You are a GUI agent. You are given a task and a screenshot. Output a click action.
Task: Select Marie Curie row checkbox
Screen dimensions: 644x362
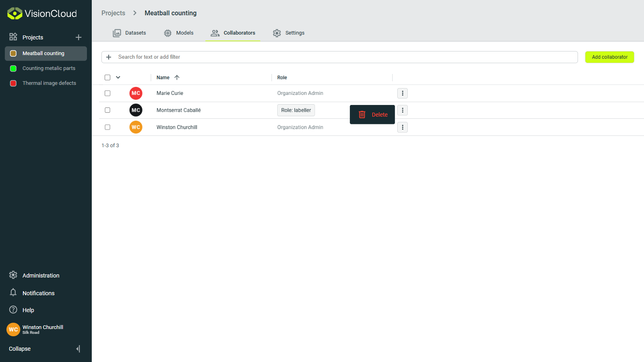pyautogui.click(x=107, y=93)
